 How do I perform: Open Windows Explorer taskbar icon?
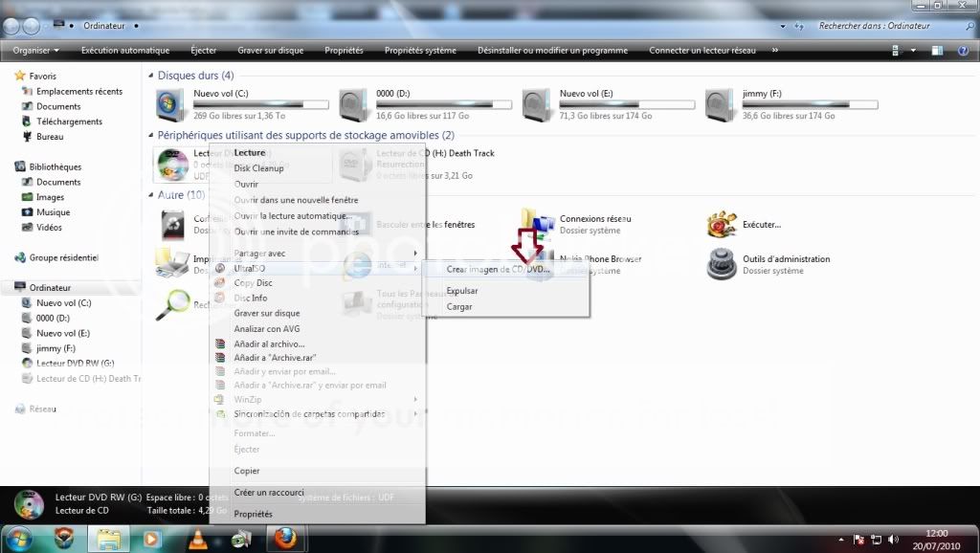109,539
